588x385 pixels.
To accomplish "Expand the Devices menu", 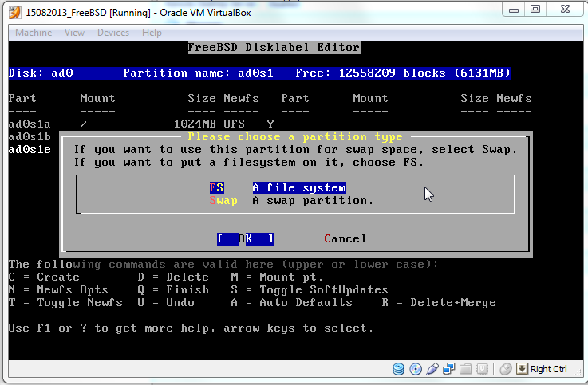I will pos(112,33).
